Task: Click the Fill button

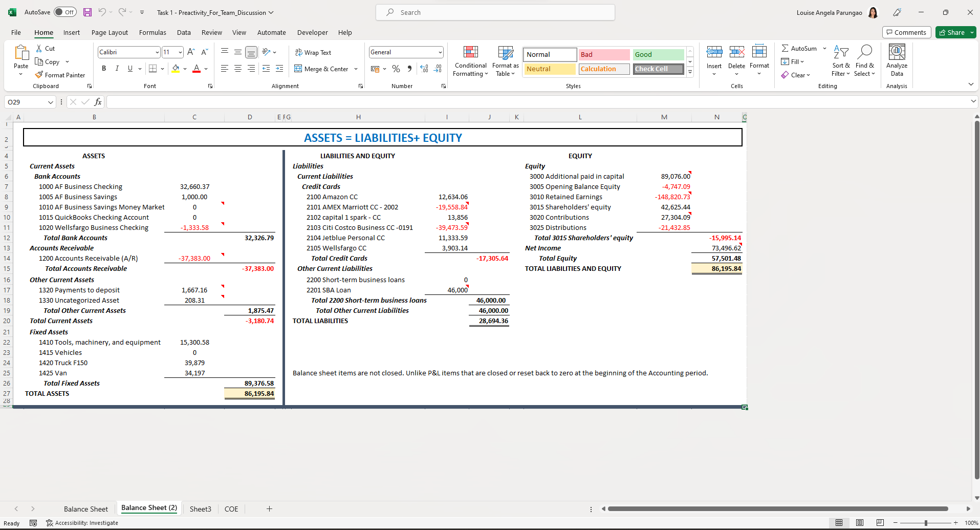Action: (793, 61)
